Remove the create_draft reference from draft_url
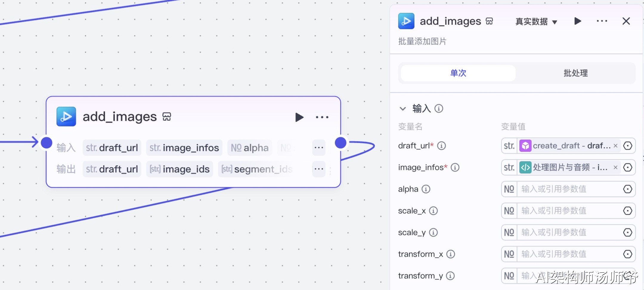This screenshot has height=290, width=644. [615, 146]
